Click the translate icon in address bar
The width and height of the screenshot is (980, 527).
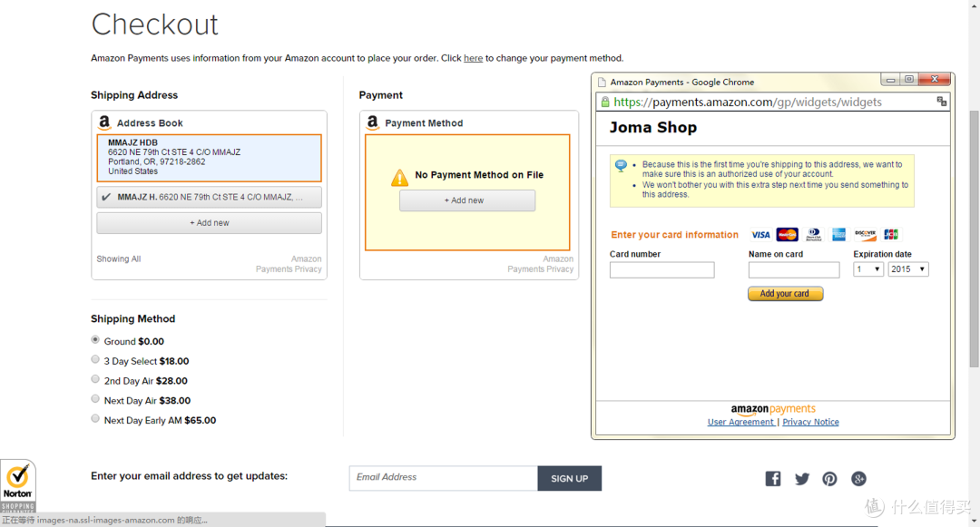tap(941, 102)
